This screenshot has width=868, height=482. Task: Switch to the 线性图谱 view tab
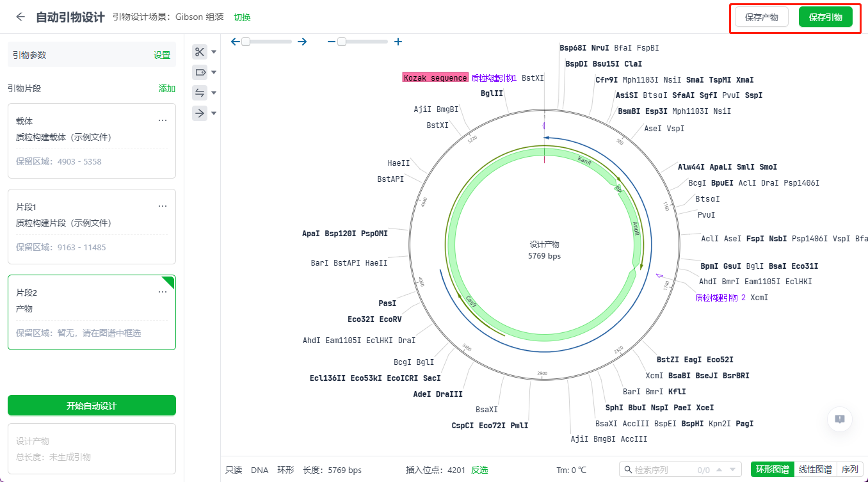[x=815, y=469]
